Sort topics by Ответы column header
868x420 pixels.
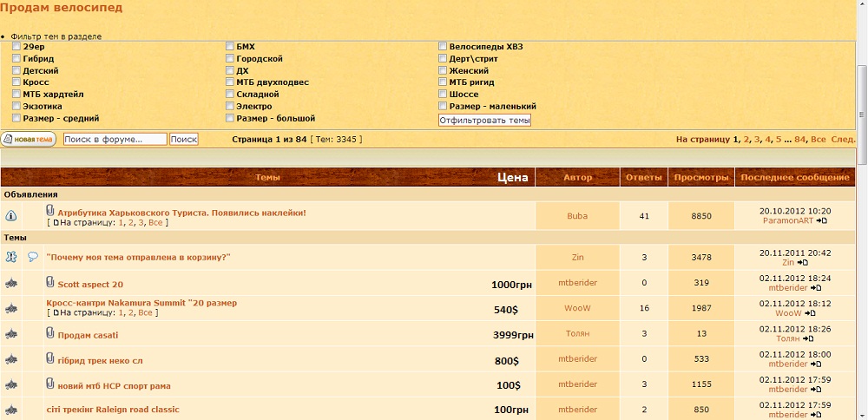644,177
